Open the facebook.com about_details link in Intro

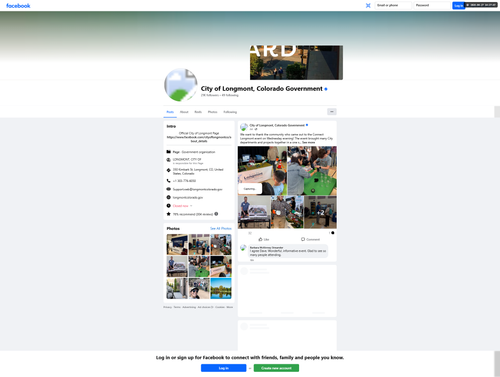[199, 139]
